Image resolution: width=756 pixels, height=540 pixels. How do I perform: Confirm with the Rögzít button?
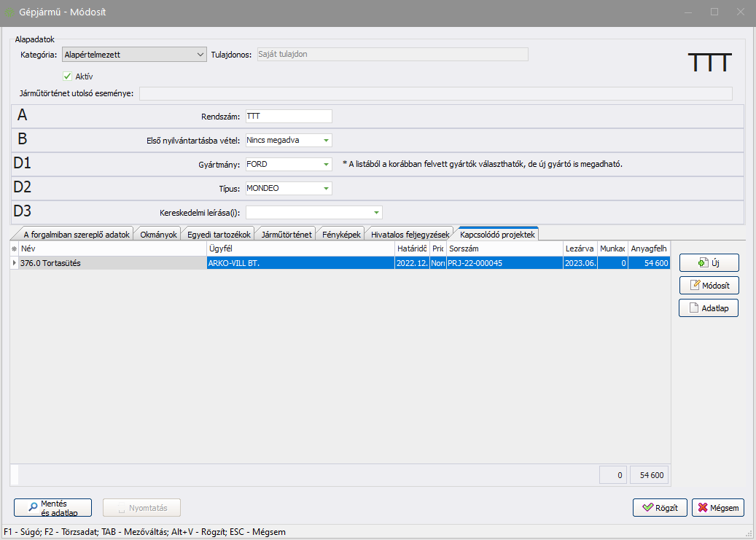(x=659, y=508)
